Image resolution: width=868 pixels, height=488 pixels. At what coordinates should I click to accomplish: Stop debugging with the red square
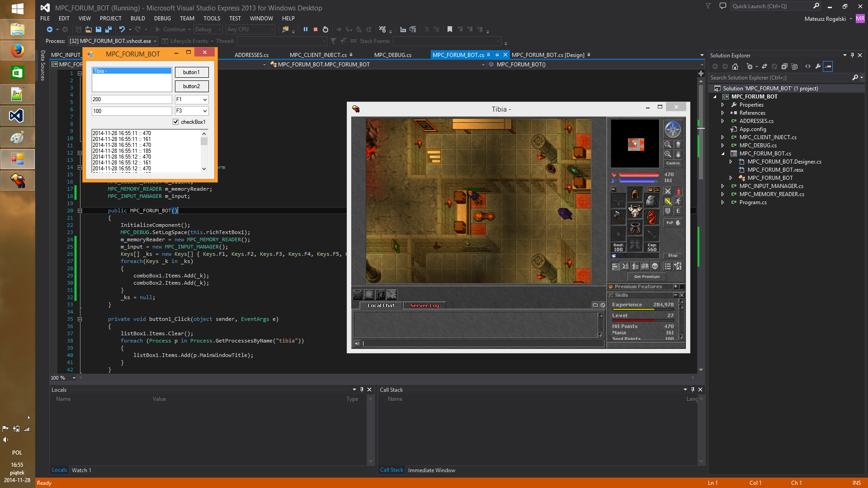click(x=316, y=29)
